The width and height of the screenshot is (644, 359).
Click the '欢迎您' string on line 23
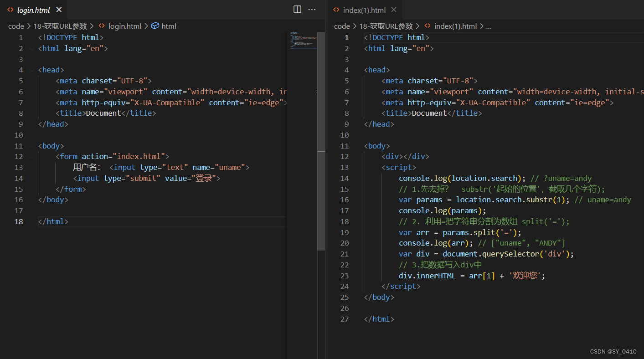click(525, 276)
